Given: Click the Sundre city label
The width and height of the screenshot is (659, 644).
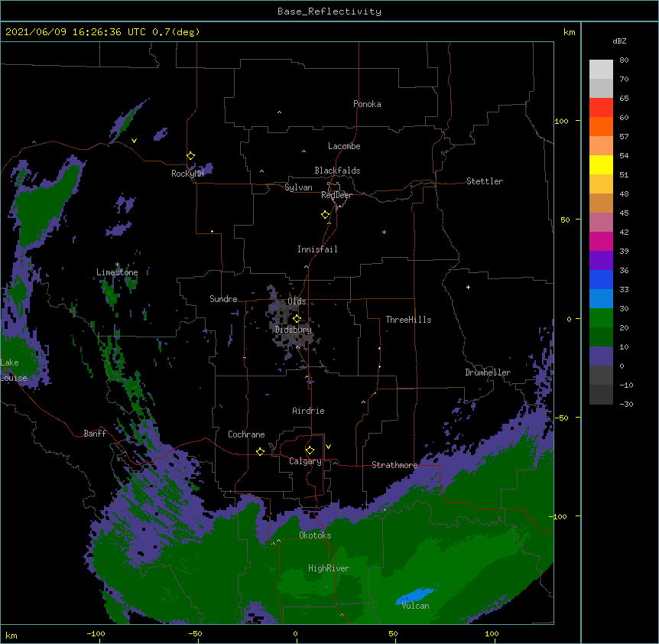Looking at the screenshot, I should point(223,299).
